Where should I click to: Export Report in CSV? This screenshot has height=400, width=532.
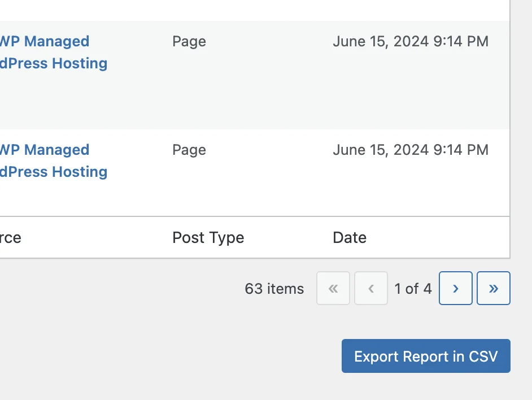[x=426, y=356]
